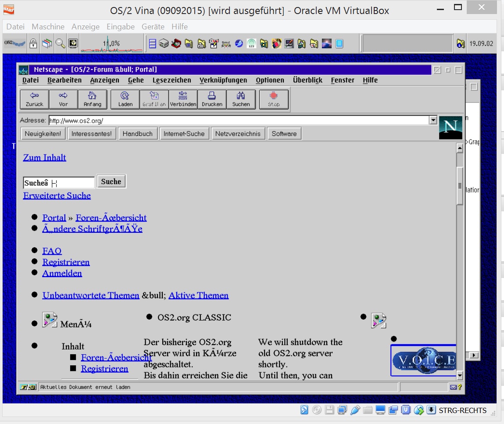Open the Adresse URL history dropdown
Image resolution: width=504 pixels, height=424 pixels.
point(433,120)
